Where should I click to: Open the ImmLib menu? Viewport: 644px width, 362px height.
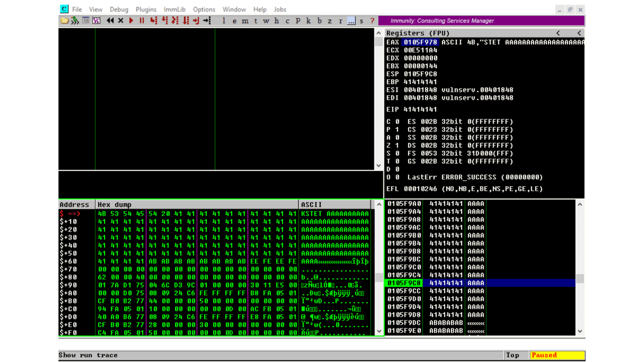click(174, 9)
